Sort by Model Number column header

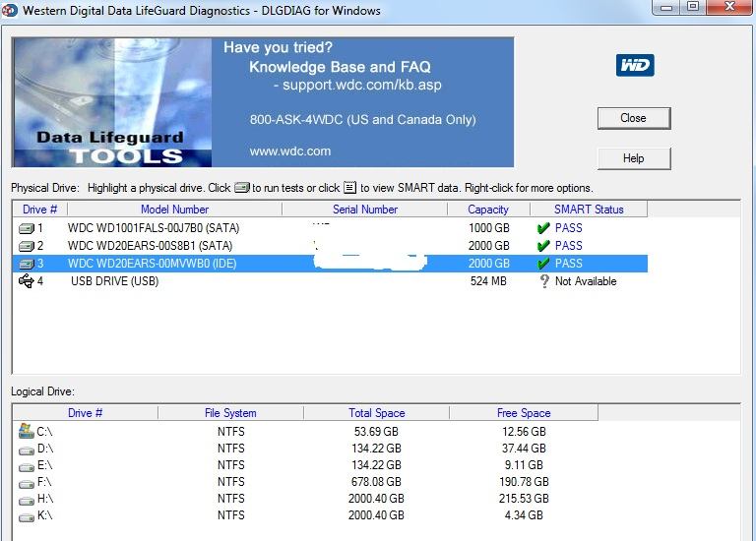tap(174, 210)
